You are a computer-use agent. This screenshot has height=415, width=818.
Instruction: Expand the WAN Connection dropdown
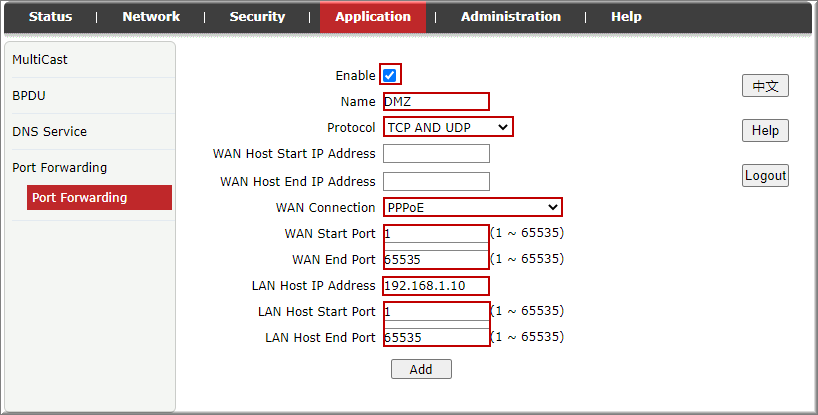click(x=472, y=207)
